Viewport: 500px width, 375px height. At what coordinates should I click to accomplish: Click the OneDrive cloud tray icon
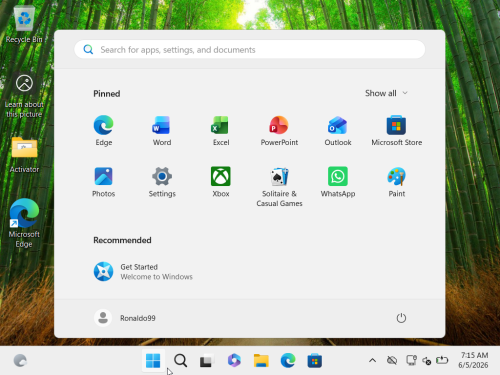[392, 360]
